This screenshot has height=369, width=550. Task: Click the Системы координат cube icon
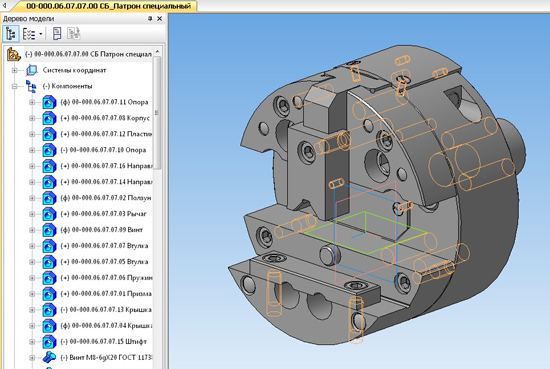[x=32, y=70]
